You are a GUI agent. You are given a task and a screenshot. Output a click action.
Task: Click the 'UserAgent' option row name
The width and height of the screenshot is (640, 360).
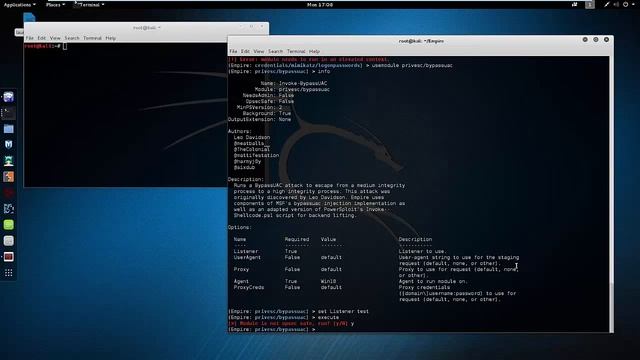coord(247,258)
